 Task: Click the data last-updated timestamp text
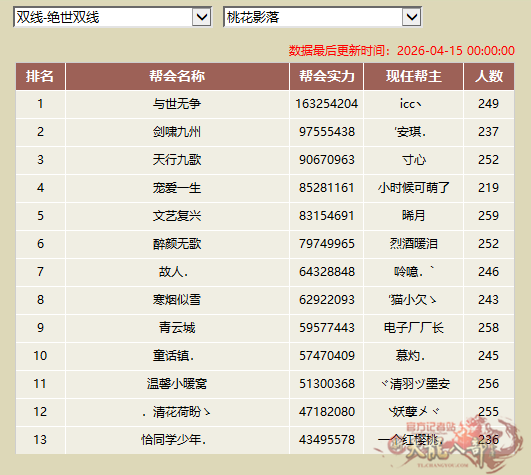click(x=402, y=51)
